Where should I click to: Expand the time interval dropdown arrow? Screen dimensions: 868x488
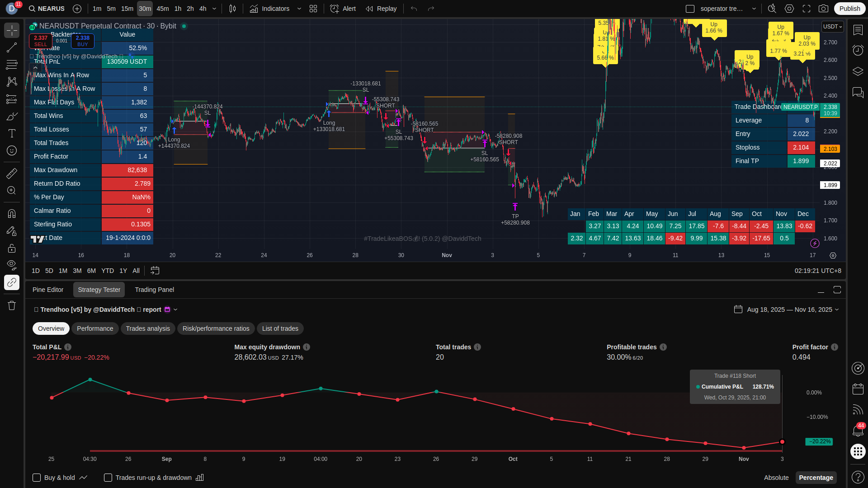click(x=214, y=9)
